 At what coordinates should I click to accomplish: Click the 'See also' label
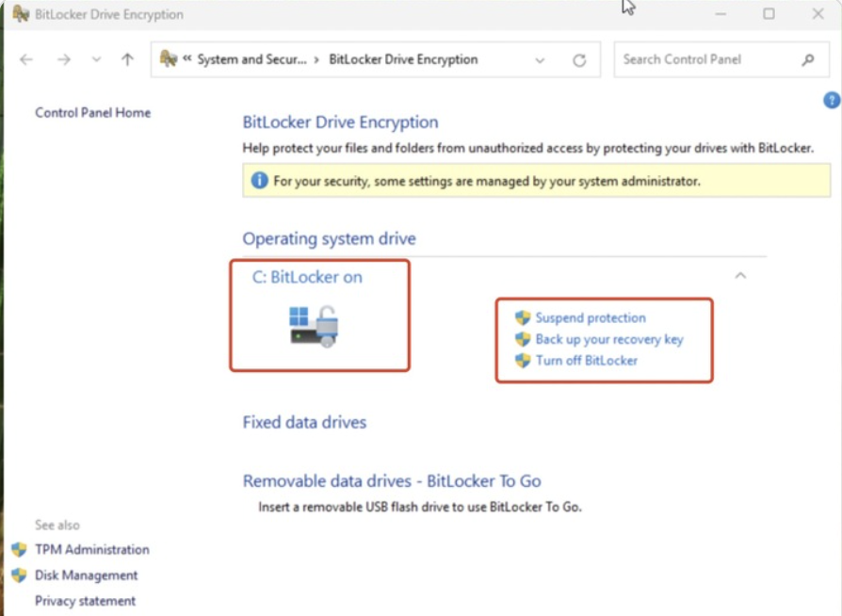point(57,525)
